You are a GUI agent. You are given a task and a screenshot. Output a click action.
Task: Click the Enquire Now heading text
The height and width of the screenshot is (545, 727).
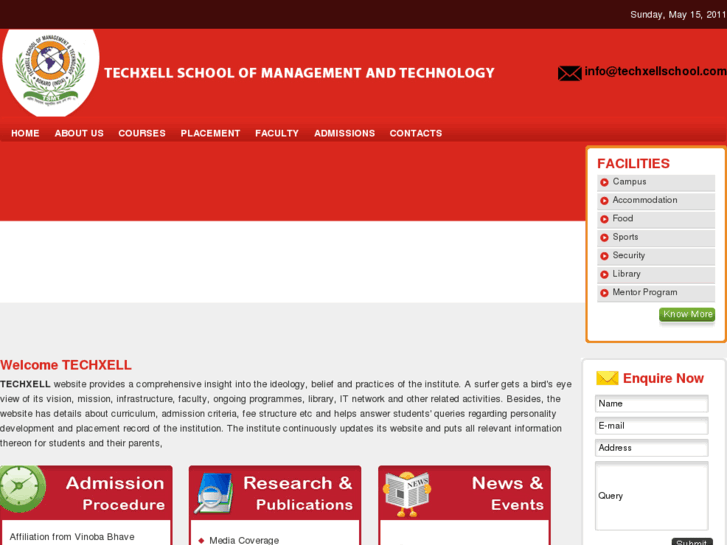click(x=663, y=378)
